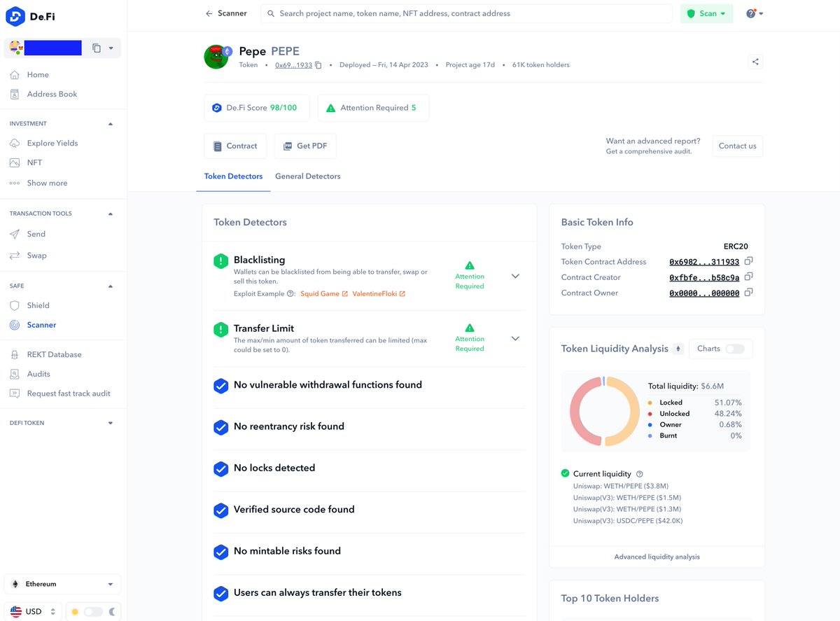Copy the wallet address in sidebar
Viewport: 840px width, 621px height.
point(97,48)
